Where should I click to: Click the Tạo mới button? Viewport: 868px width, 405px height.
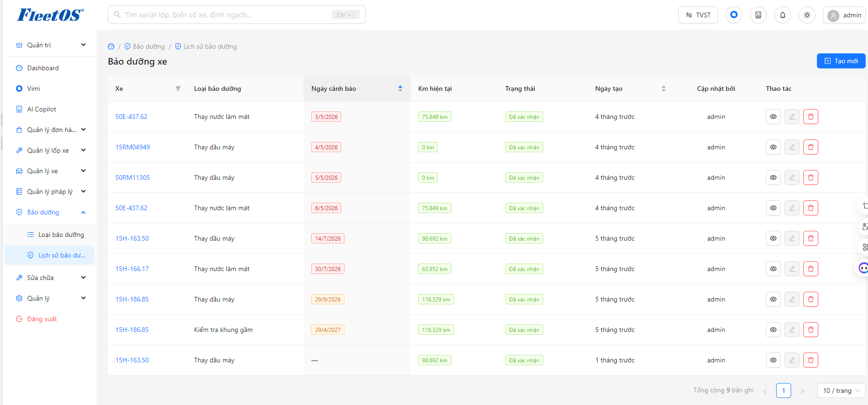(841, 61)
